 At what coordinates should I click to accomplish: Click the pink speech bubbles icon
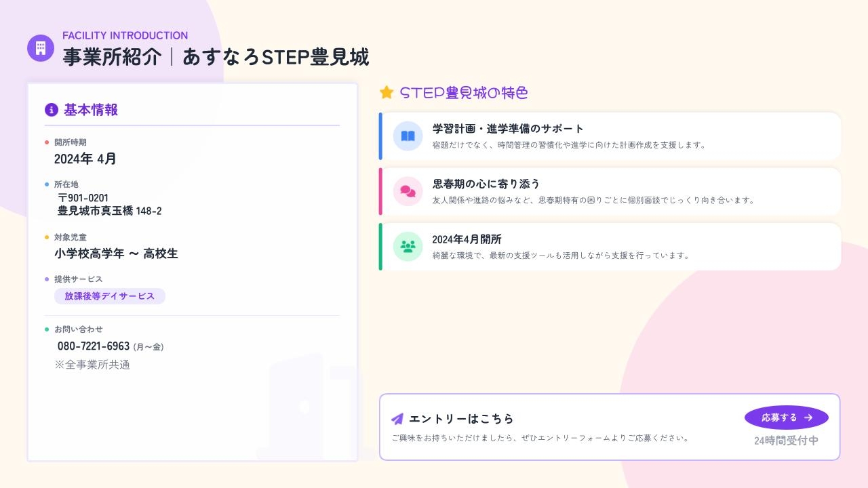[x=408, y=191]
